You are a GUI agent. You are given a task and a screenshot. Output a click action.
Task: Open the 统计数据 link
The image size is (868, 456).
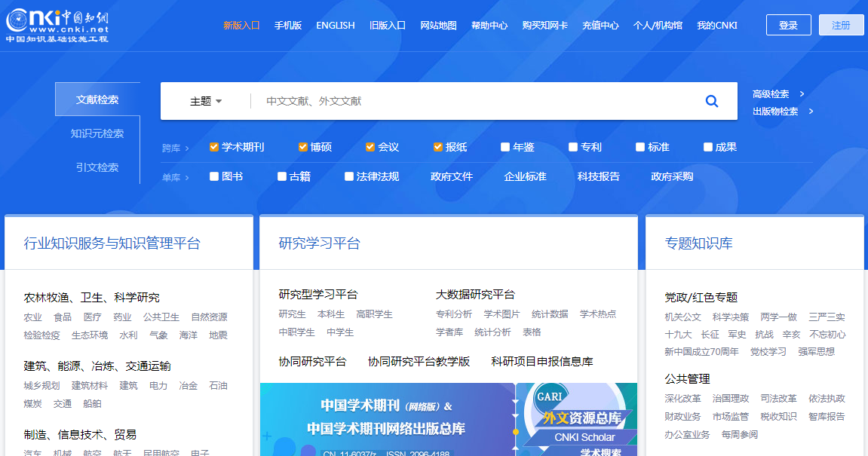[x=550, y=314]
